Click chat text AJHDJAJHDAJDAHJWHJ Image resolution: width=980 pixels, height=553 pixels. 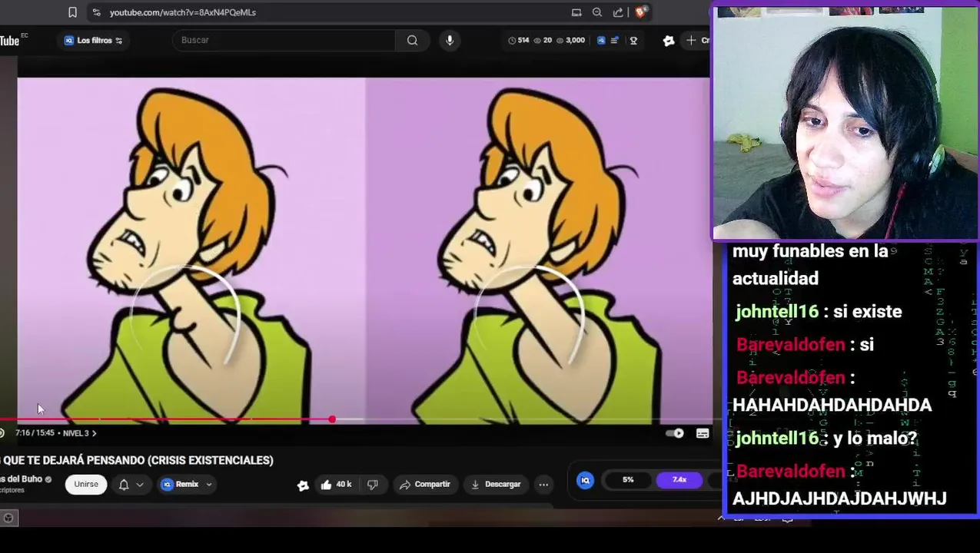(839, 498)
